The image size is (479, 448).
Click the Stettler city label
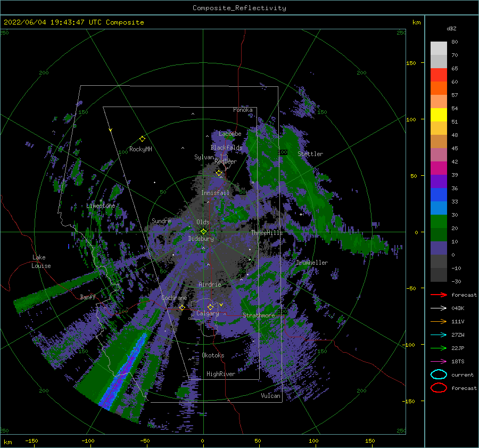(x=310, y=154)
